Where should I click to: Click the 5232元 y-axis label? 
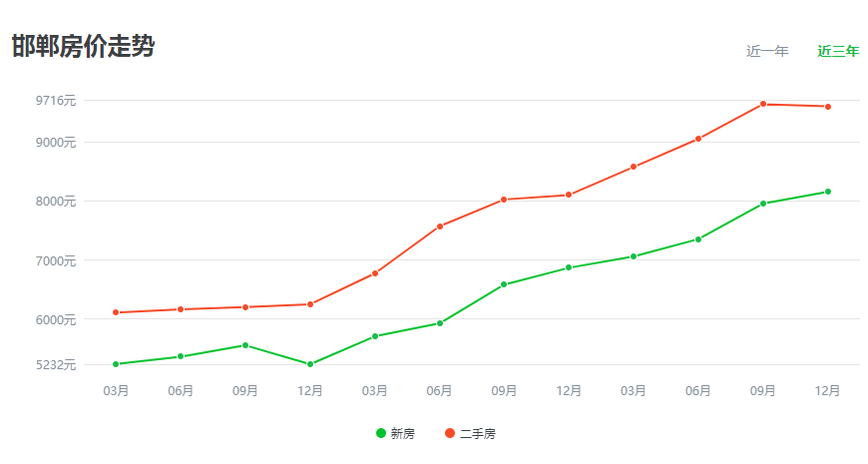tap(56, 364)
